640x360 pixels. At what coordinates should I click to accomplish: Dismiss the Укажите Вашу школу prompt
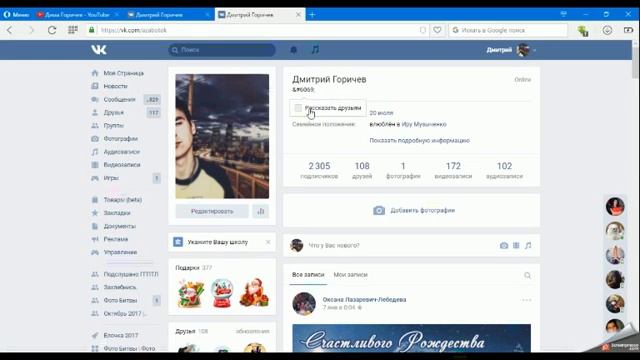(268, 242)
